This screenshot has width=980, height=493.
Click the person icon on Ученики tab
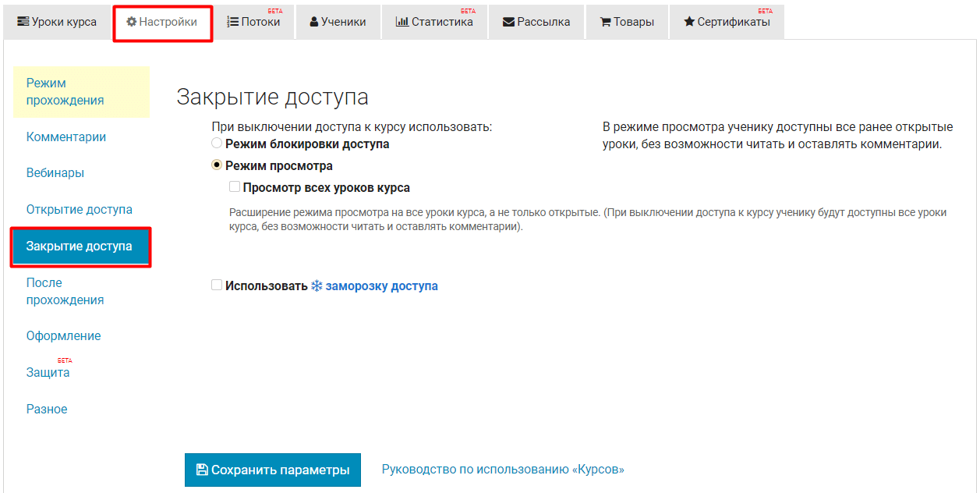click(313, 23)
